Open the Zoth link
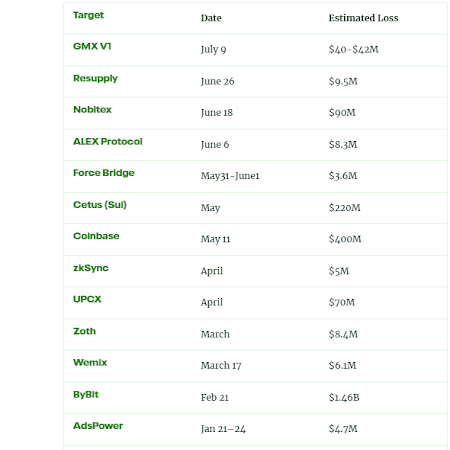Viewport: 450px width, 450px height. point(84,331)
